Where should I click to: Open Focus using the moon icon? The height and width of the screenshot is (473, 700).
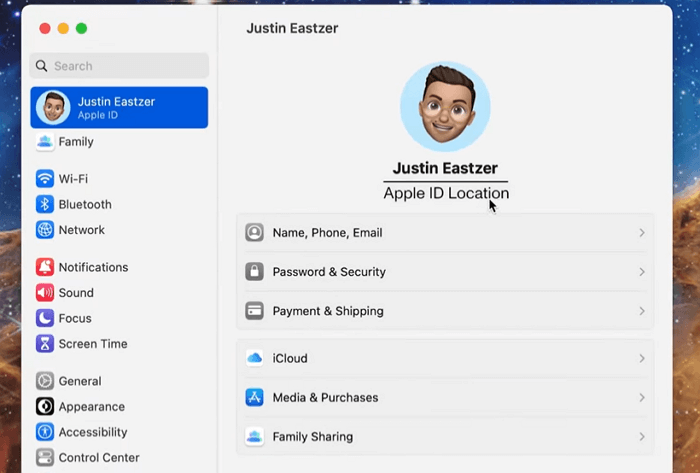coord(45,318)
